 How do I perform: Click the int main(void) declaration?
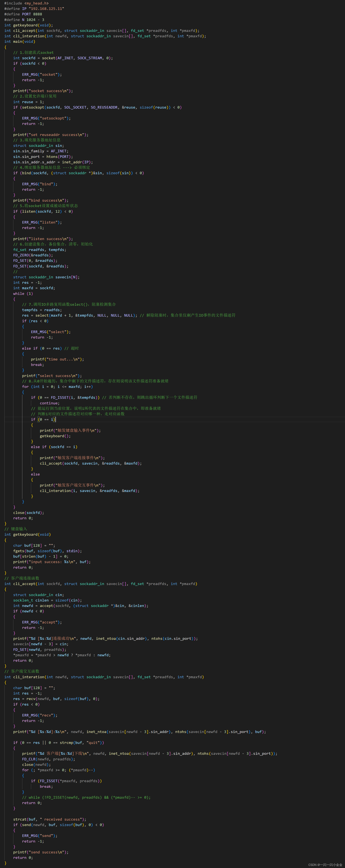tap(20, 41)
